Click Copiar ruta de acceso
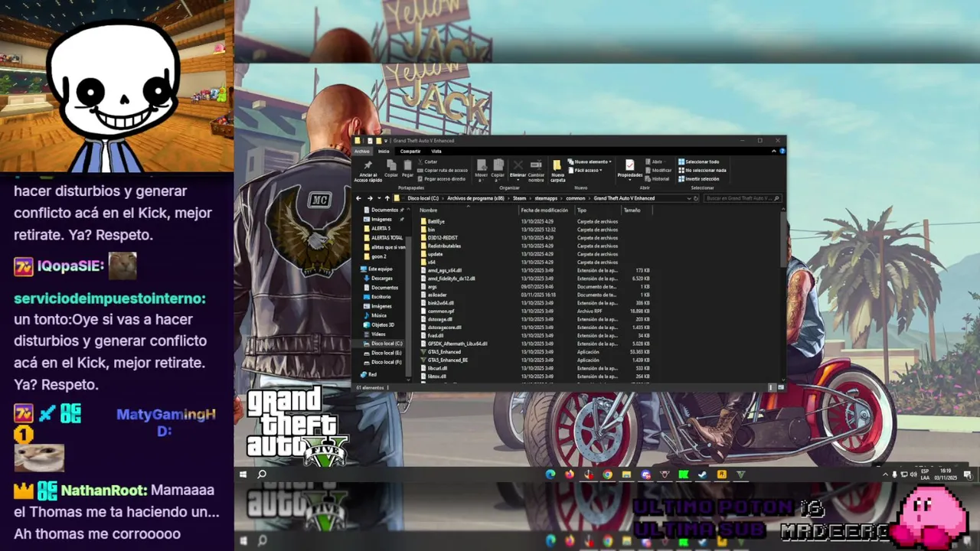 (x=442, y=170)
